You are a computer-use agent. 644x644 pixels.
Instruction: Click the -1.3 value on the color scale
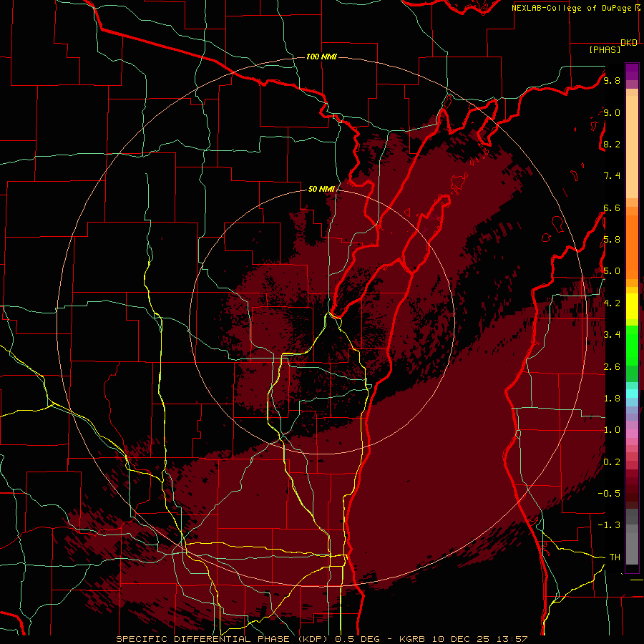point(609,525)
